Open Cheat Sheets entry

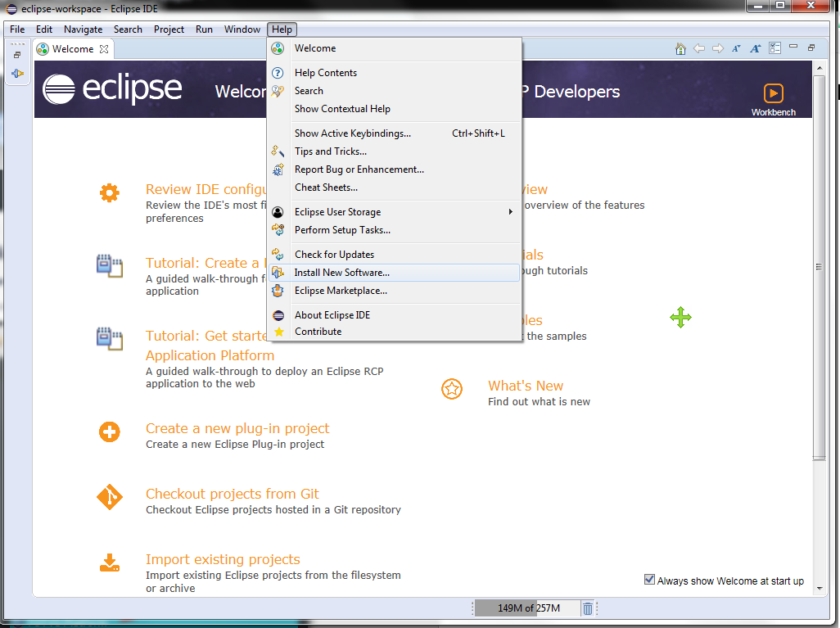[395, 187]
